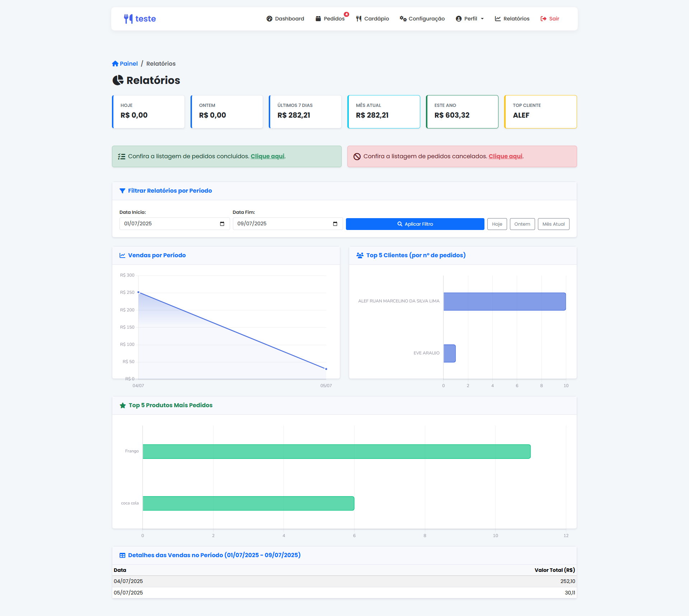Click the Data column header

click(120, 570)
